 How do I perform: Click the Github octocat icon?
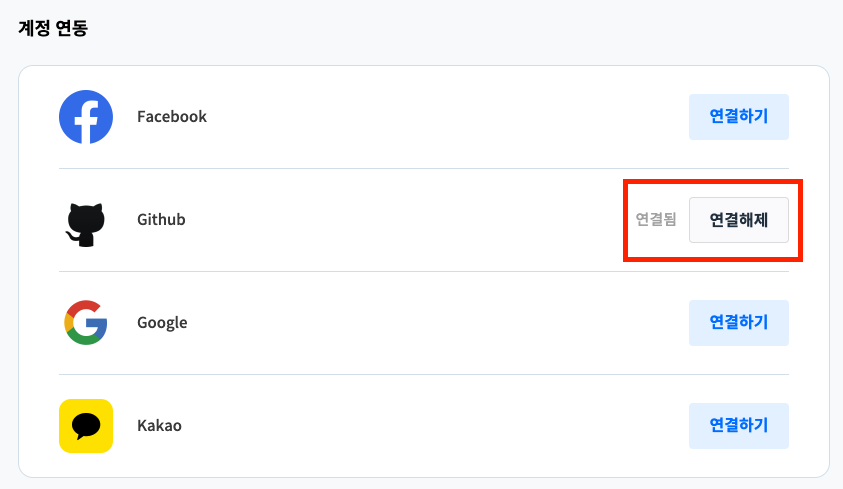pos(85,222)
